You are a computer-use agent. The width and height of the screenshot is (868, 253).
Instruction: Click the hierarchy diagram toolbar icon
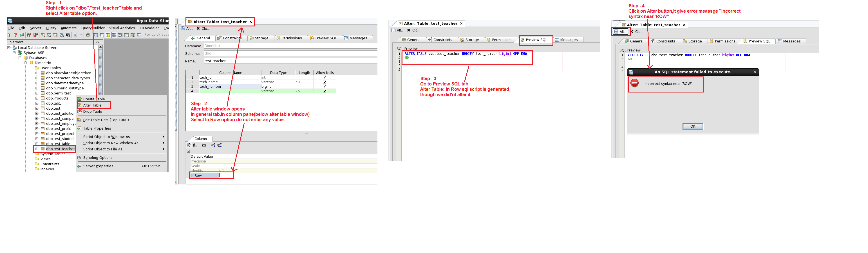click(x=133, y=35)
